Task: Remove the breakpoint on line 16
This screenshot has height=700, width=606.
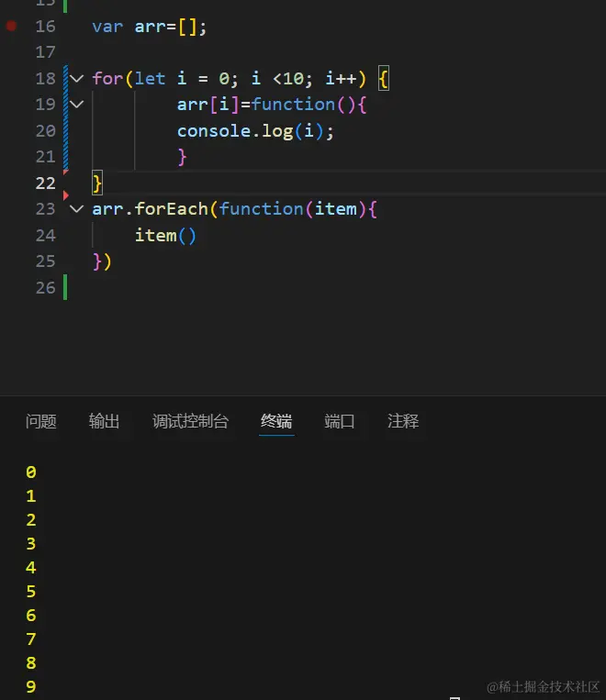Action: (11, 26)
